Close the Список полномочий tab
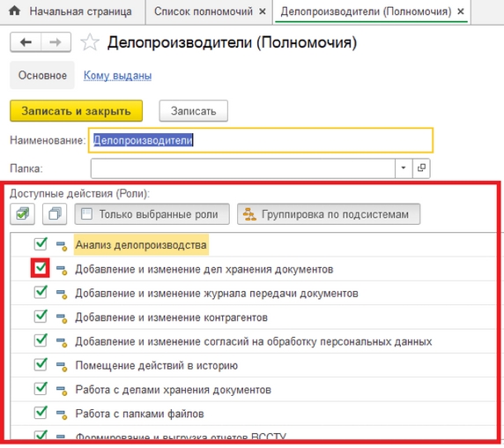This screenshot has height=448, width=504. pos(263,11)
